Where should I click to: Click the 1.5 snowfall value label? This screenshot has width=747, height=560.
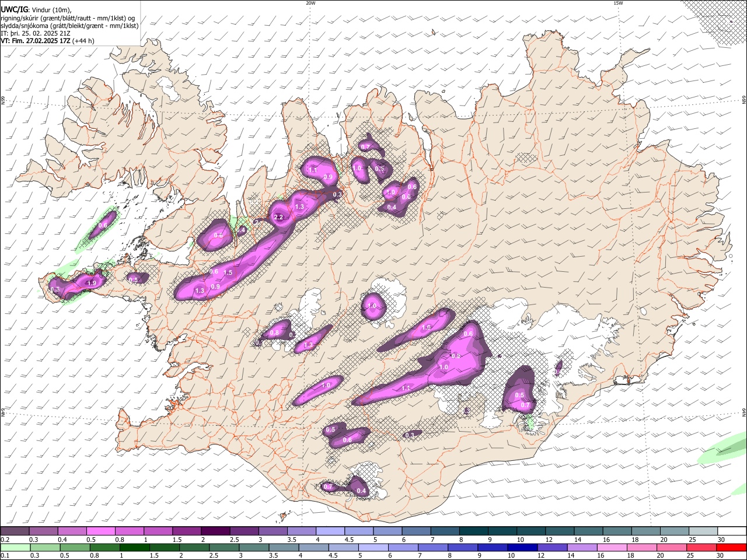tap(228, 272)
